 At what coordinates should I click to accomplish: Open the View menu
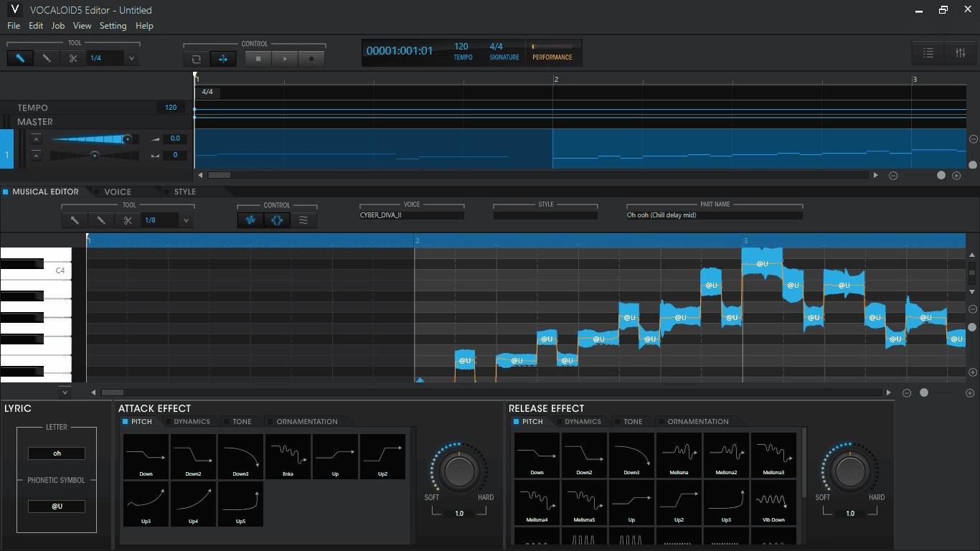pos(83,26)
